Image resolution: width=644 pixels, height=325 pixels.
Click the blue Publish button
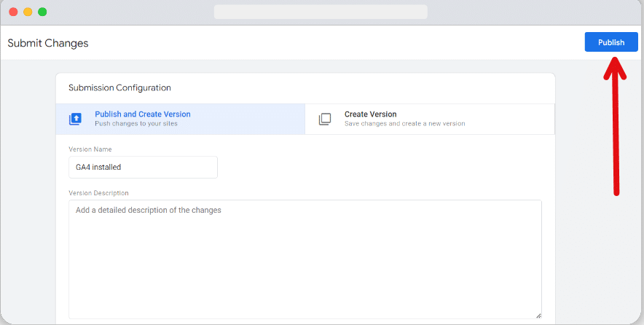click(611, 42)
